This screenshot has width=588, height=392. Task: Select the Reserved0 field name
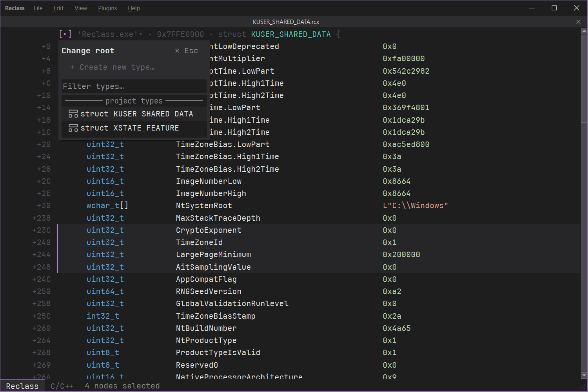197,365
